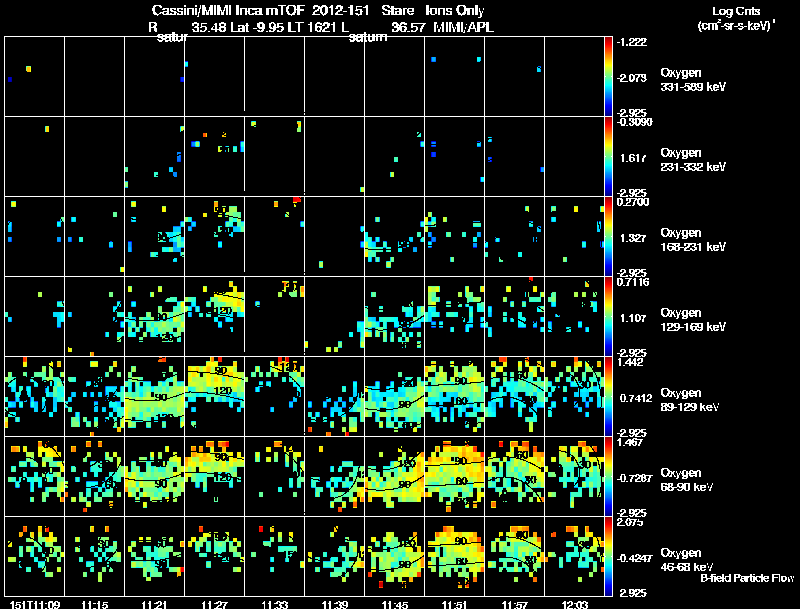Image resolution: width=800 pixels, height=609 pixels.
Task: Select the 11:45 time label
Action: pos(395,604)
